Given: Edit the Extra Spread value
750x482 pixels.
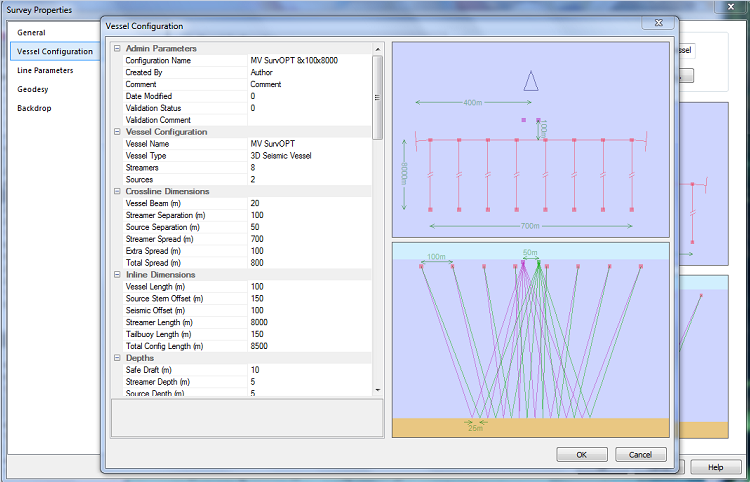Looking at the screenshot, I should (309, 251).
